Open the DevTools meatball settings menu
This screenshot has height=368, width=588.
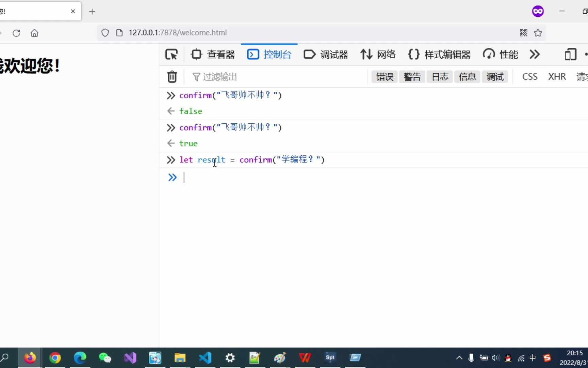click(x=586, y=54)
